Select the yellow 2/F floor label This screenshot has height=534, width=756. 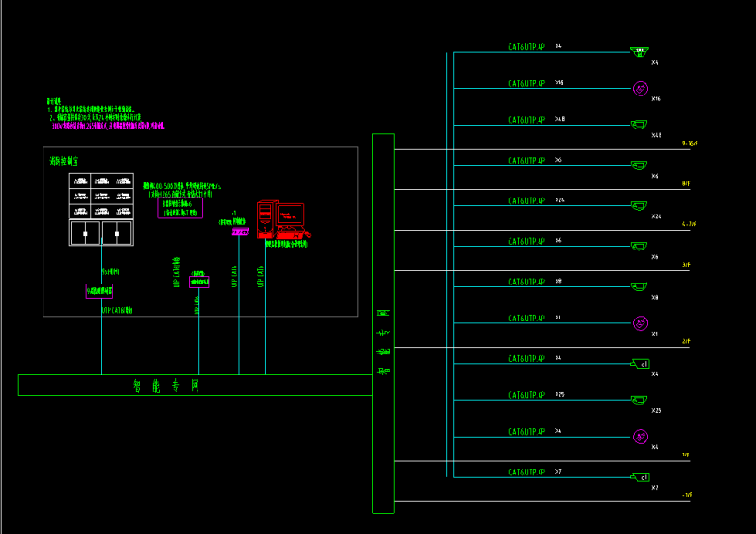pyautogui.click(x=686, y=339)
